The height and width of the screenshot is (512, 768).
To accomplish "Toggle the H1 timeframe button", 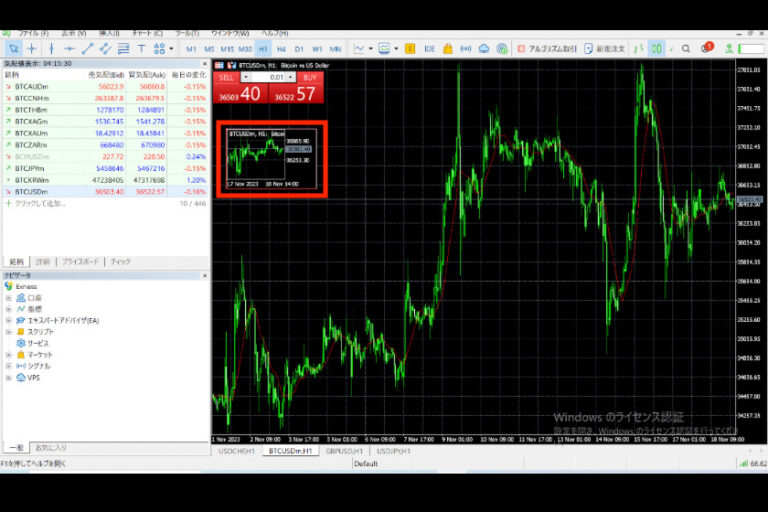I will click(x=264, y=48).
